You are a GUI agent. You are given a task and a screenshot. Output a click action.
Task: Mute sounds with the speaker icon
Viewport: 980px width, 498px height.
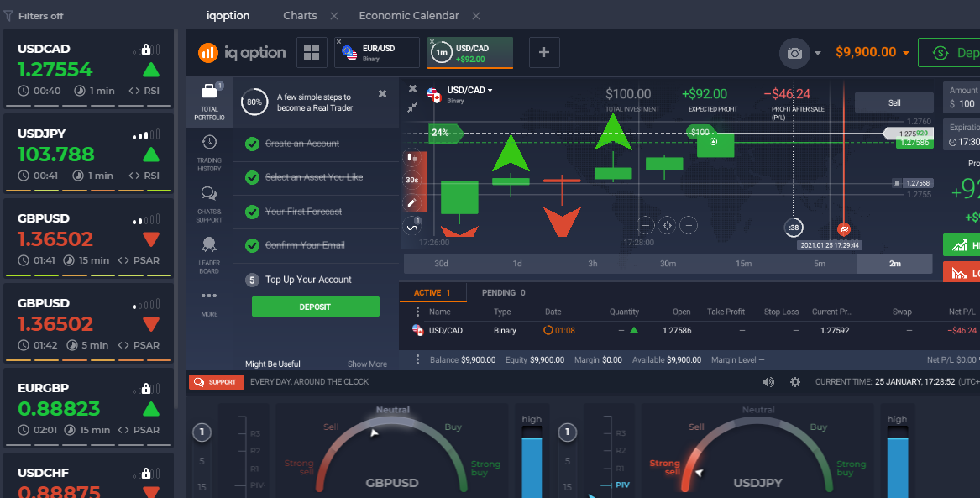(x=767, y=381)
